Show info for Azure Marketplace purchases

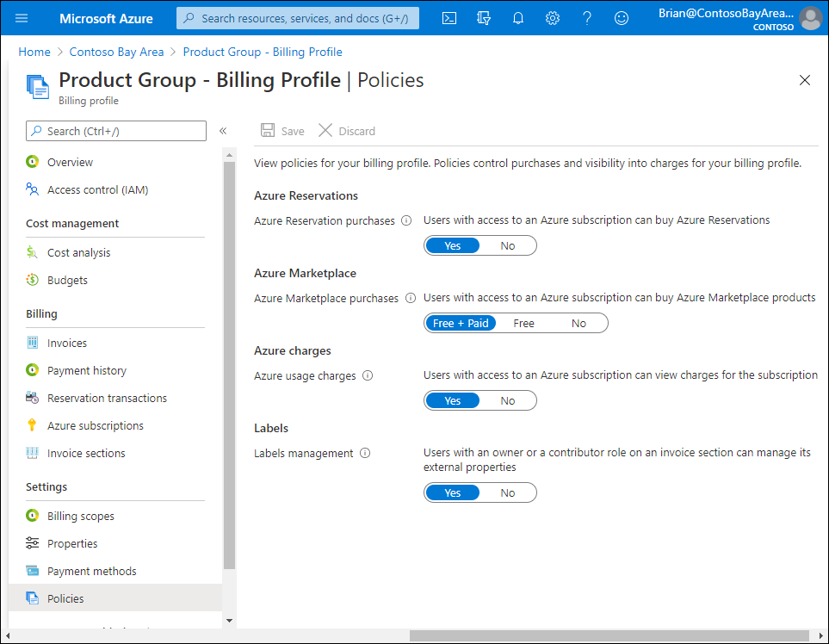[411, 298]
